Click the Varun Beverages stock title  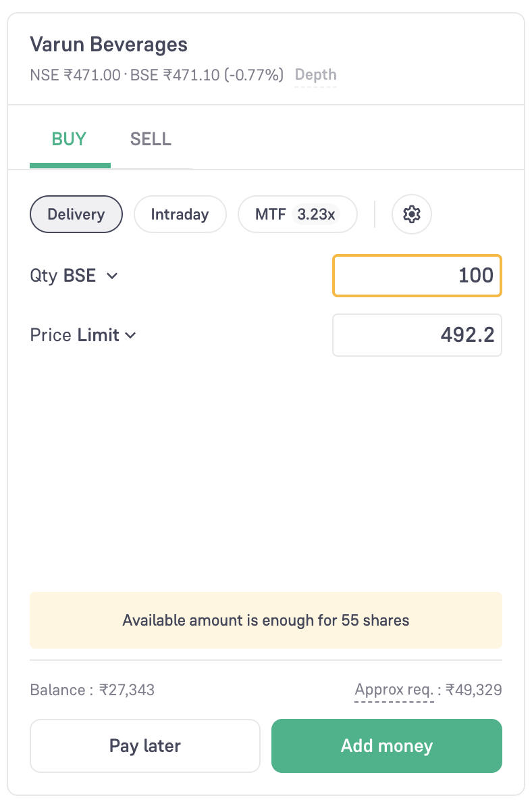pos(109,45)
